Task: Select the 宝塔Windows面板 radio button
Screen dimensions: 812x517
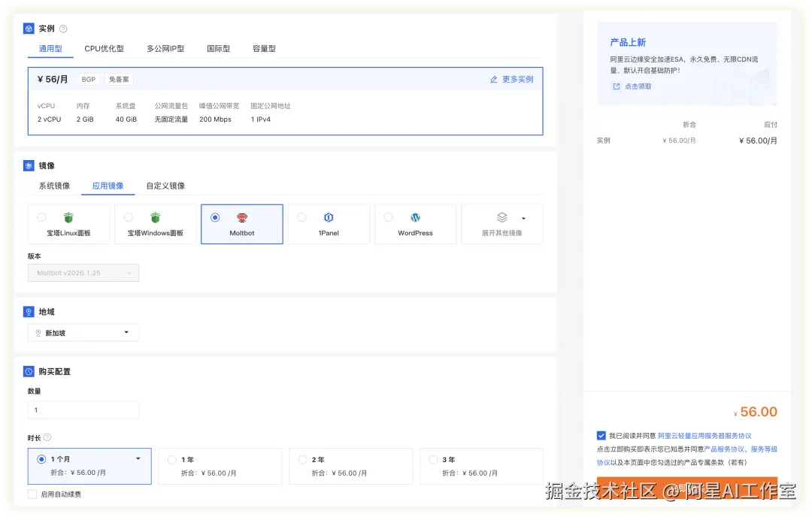Action: (x=129, y=217)
